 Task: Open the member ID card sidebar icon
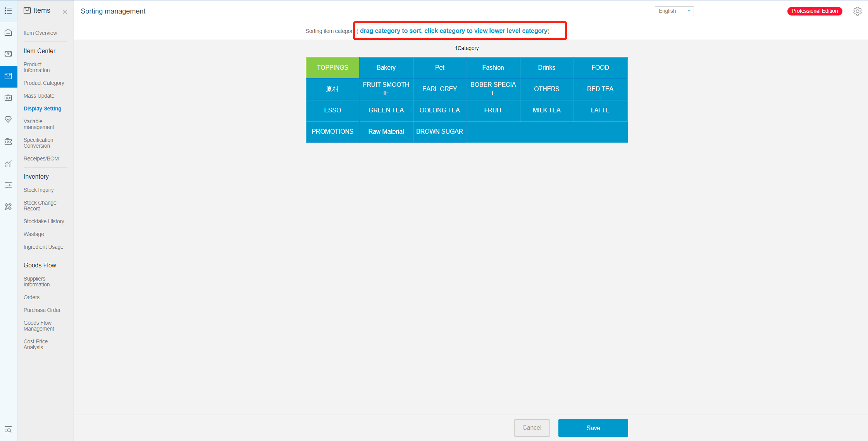click(8, 98)
